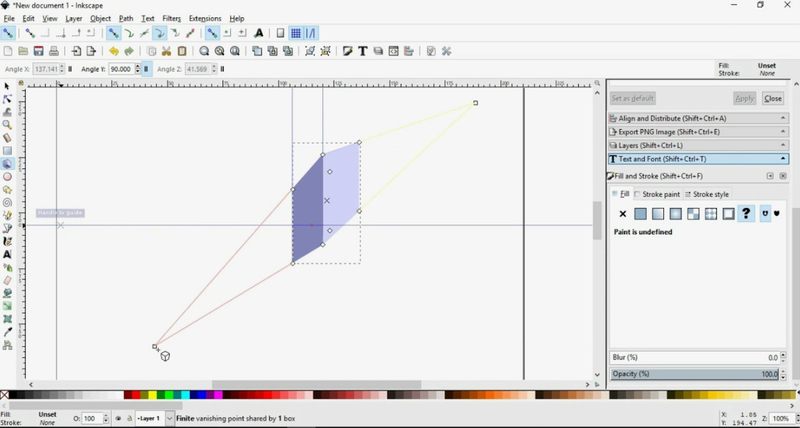Image resolution: width=800 pixels, height=428 pixels.
Task: Open the Fill and Stroke toolbar icon
Action: 347,51
